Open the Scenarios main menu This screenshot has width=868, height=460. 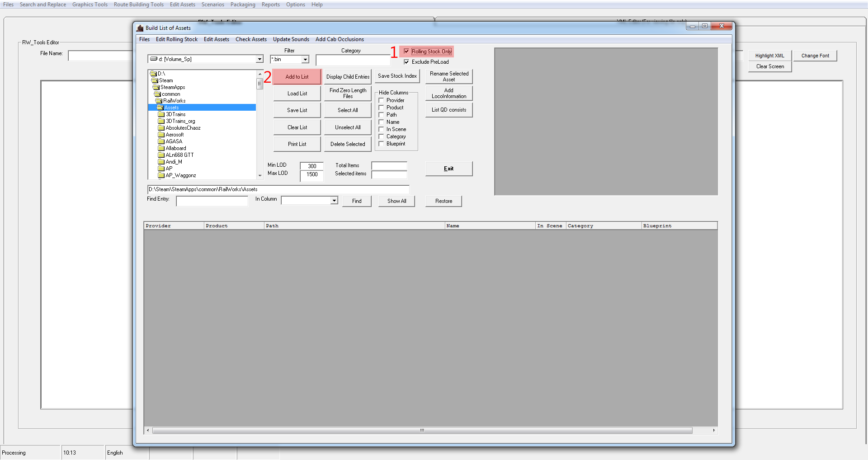click(213, 5)
